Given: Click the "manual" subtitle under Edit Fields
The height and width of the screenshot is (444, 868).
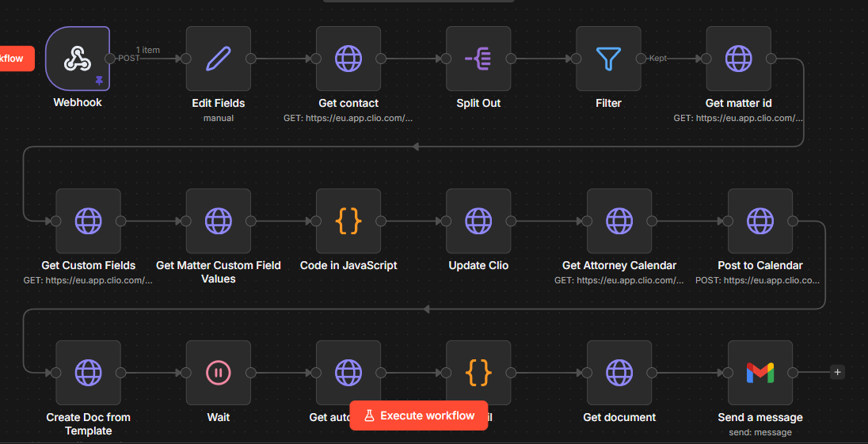Looking at the screenshot, I should click(x=218, y=118).
